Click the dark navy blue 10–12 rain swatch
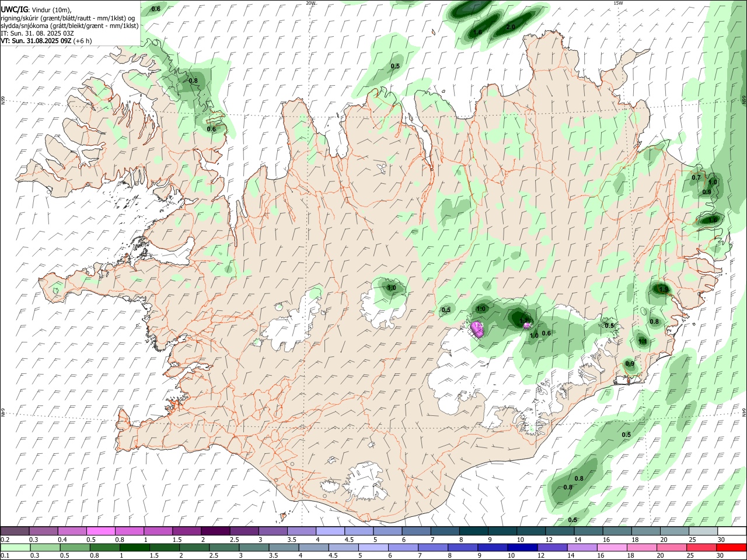 522,547
